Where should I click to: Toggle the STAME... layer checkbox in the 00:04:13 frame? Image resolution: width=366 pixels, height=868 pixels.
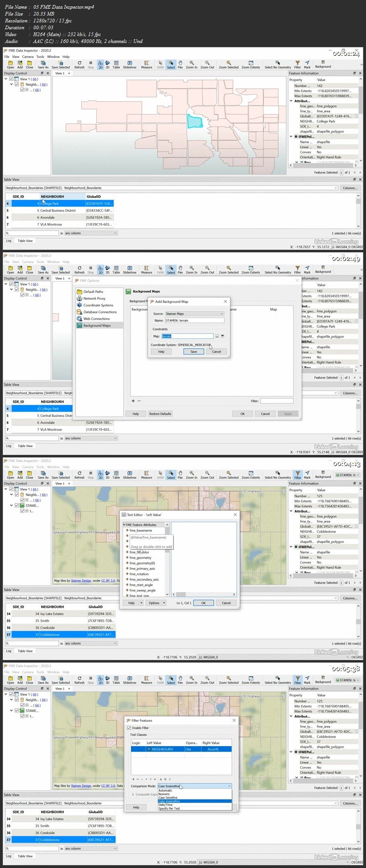(x=17, y=506)
